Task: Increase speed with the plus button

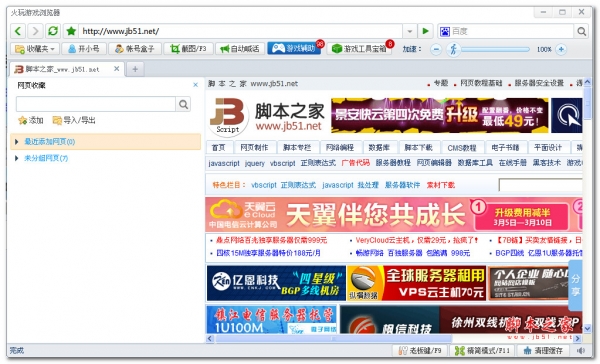Action: click(x=561, y=49)
